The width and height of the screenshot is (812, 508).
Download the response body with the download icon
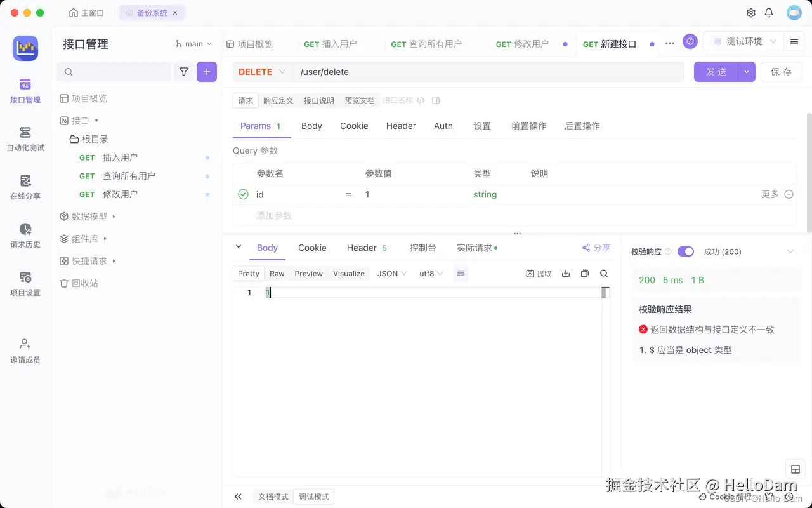pyautogui.click(x=566, y=273)
